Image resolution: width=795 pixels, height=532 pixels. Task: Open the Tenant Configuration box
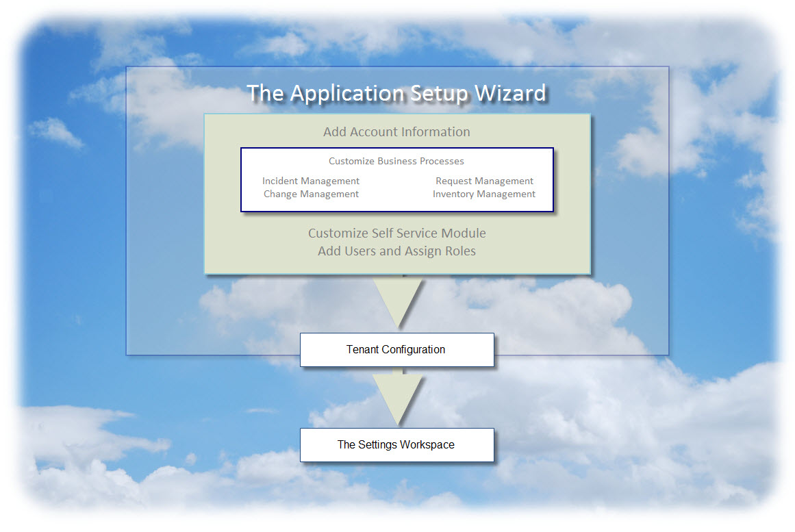[x=397, y=350]
